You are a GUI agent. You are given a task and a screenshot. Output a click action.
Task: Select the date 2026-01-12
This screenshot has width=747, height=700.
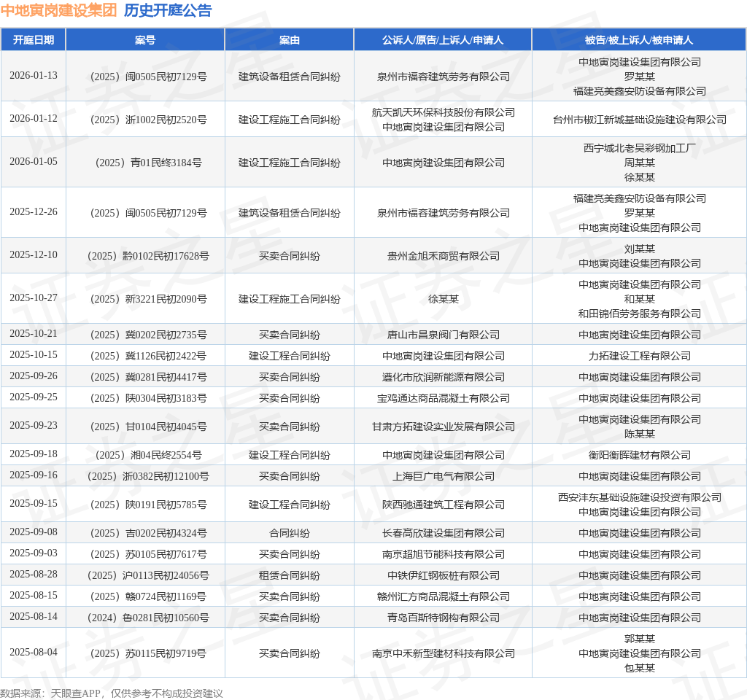[x=34, y=119]
